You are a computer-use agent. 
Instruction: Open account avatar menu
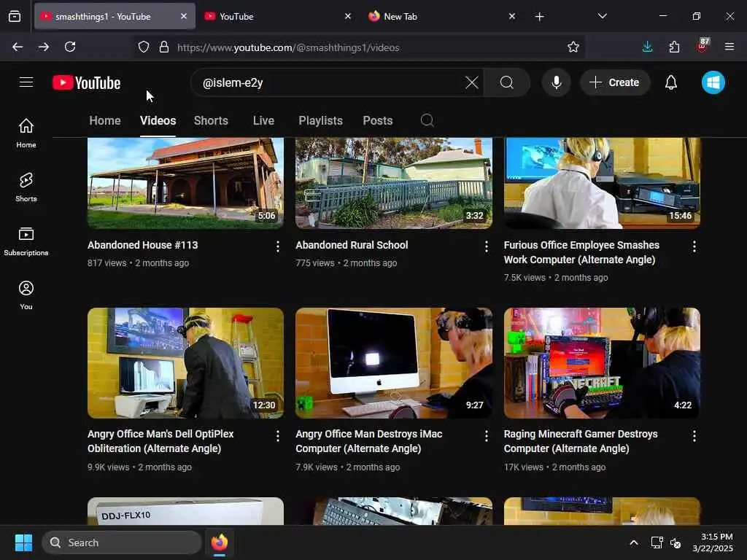click(x=713, y=82)
